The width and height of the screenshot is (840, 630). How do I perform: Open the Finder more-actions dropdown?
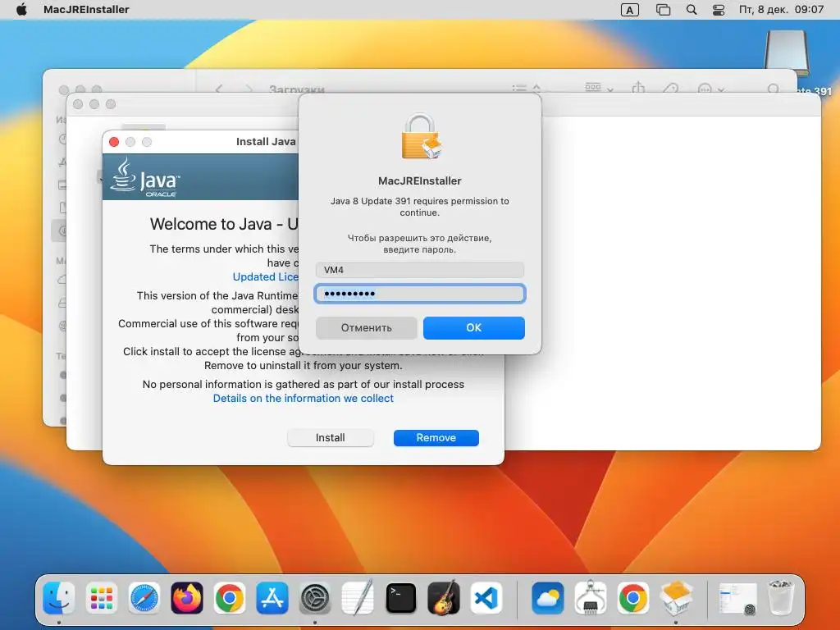[711, 89]
